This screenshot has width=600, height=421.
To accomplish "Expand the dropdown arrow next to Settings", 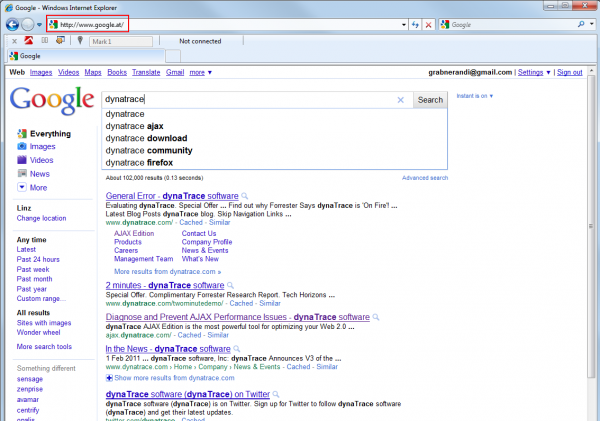I will click(x=548, y=72).
